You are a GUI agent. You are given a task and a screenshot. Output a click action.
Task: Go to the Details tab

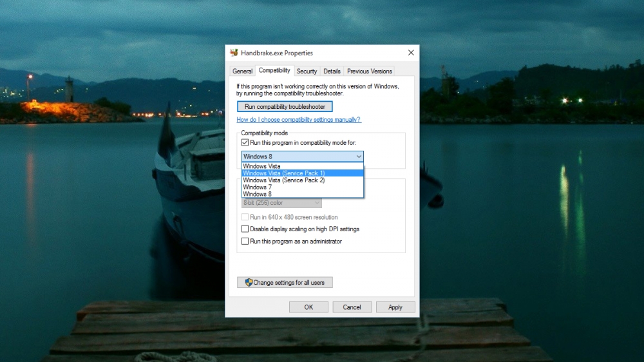pyautogui.click(x=332, y=71)
